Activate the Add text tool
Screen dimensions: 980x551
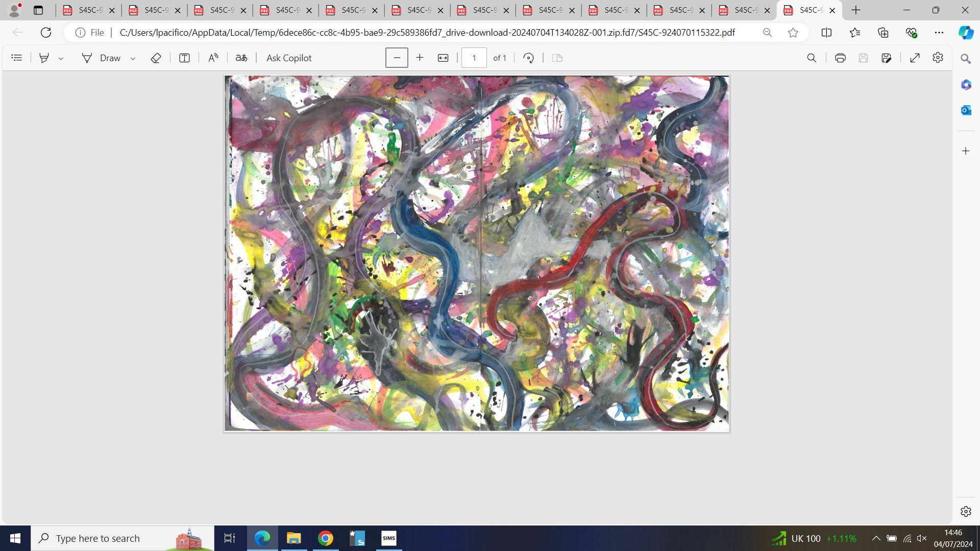pos(184,58)
